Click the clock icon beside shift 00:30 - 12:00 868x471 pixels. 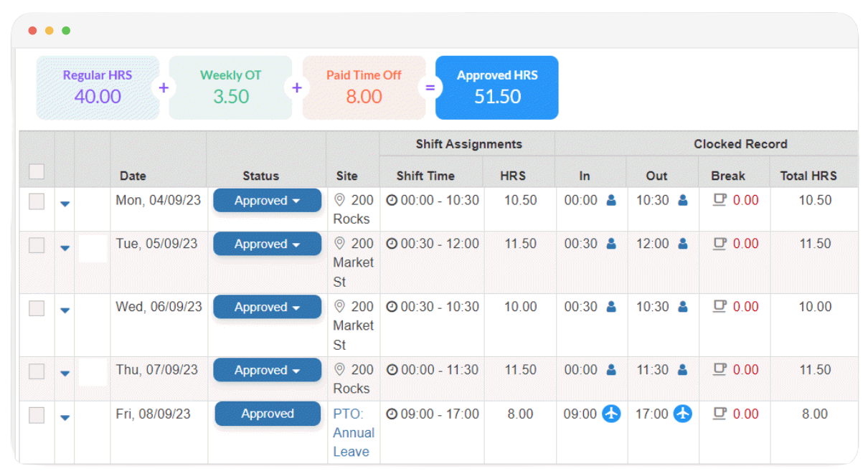(x=392, y=244)
